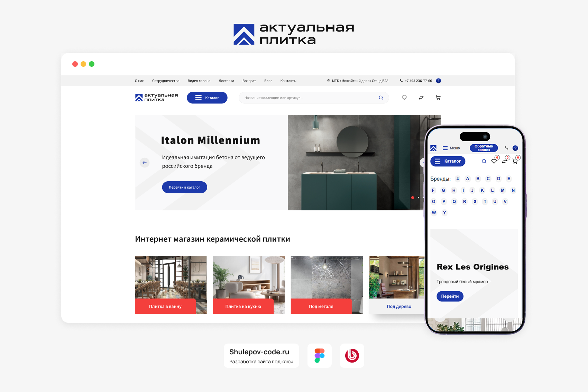Select brand letter G on mobile
The width and height of the screenshot is (588, 392).
pos(443,190)
